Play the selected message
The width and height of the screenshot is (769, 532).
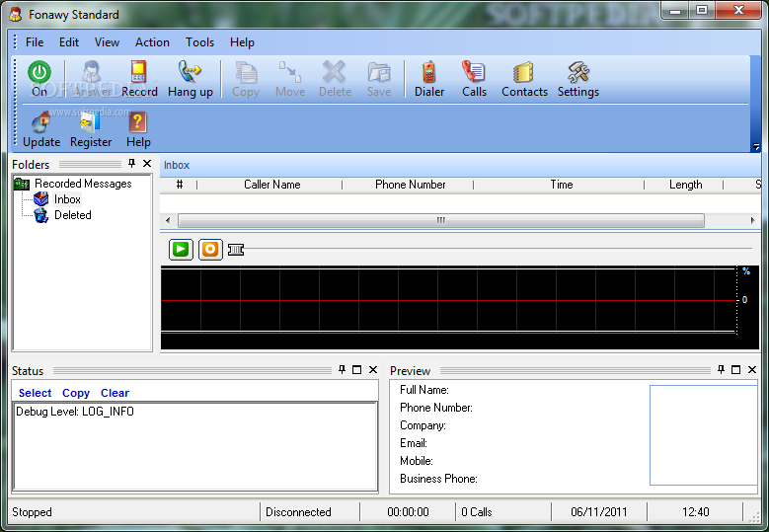click(181, 250)
